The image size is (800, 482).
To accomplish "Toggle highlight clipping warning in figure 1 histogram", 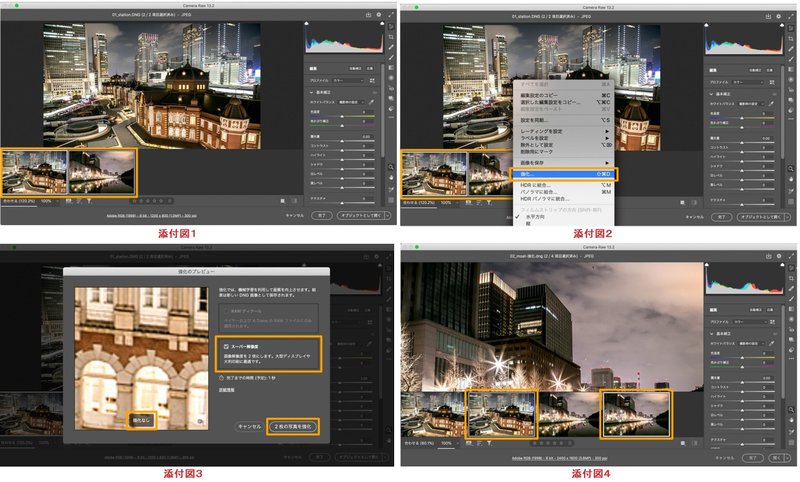I will 382,23.
